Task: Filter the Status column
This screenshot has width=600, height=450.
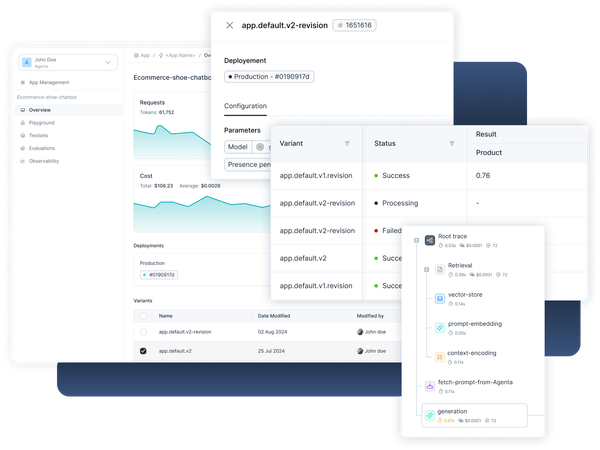Action: (452, 144)
